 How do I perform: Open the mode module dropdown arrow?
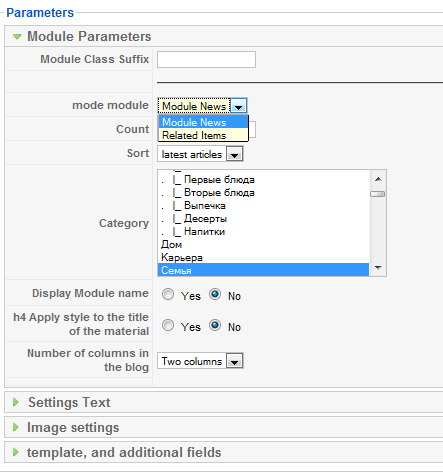[238, 106]
